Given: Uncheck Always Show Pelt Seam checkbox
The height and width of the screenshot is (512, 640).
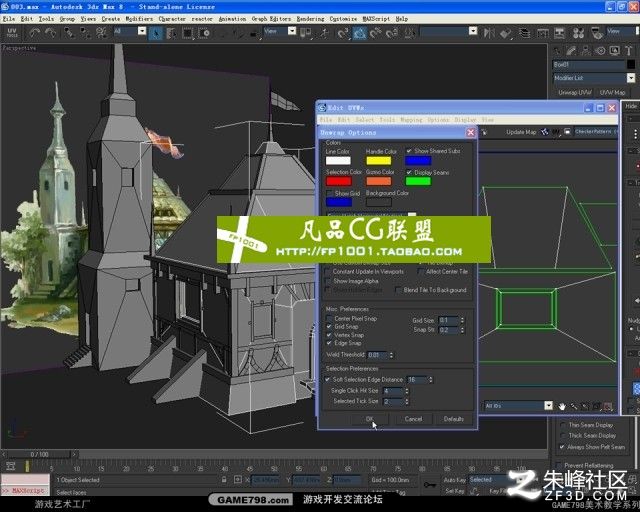Looking at the screenshot, I should point(562,447).
